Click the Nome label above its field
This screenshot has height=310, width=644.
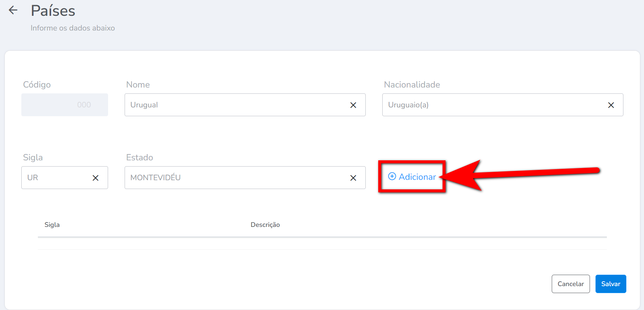(138, 85)
